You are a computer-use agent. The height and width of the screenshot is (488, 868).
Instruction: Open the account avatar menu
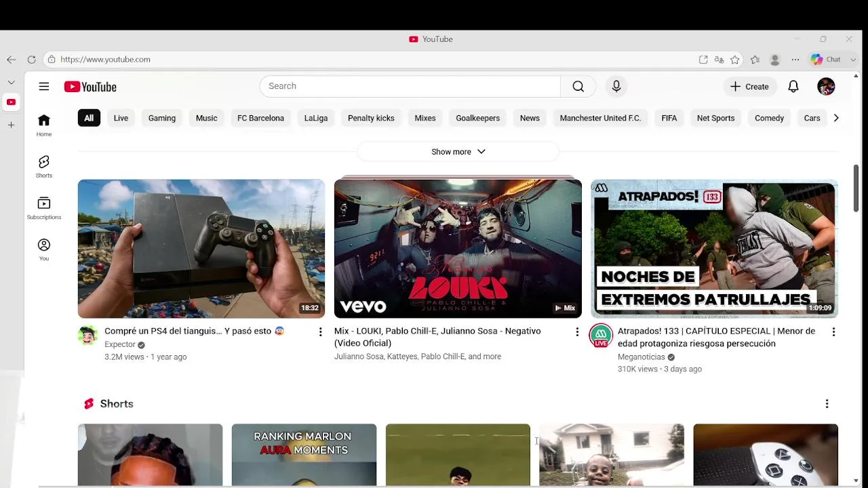pyautogui.click(x=826, y=87)
